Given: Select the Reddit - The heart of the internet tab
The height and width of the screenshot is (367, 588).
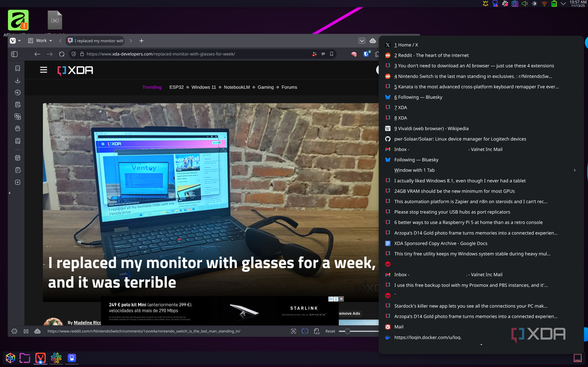Looking at the screenshot, I should (x=431, y=55).
